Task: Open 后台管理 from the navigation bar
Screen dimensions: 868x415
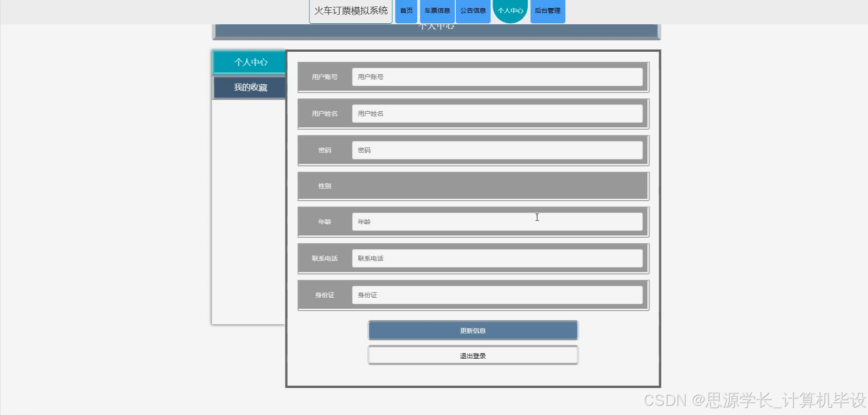Action: [x=547, y=10]
